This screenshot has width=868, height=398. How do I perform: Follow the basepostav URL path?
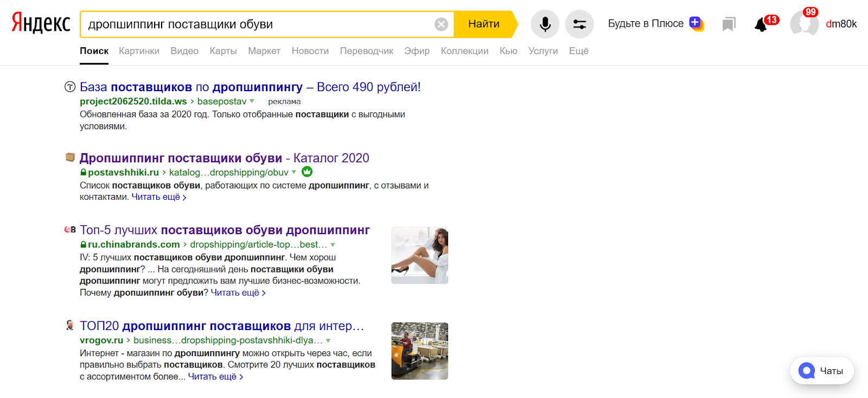pos(222,102)
